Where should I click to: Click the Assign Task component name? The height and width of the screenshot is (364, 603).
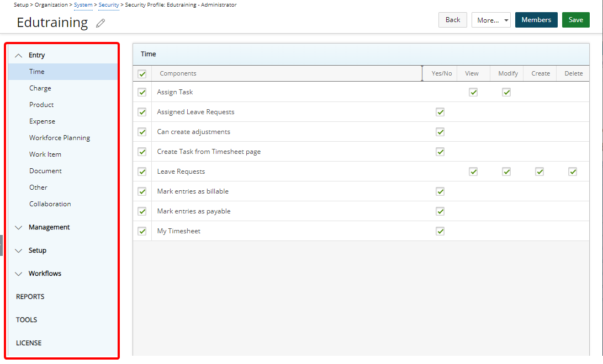pos(175,92)
